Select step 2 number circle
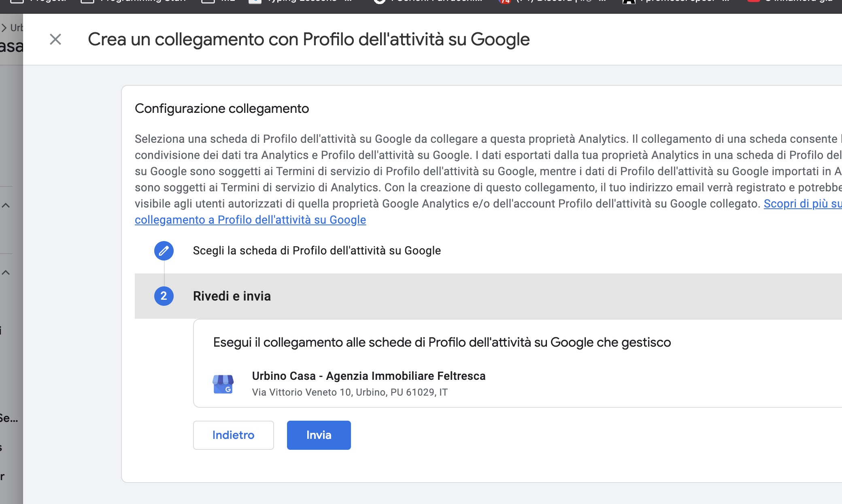 (x=164, y=296)
